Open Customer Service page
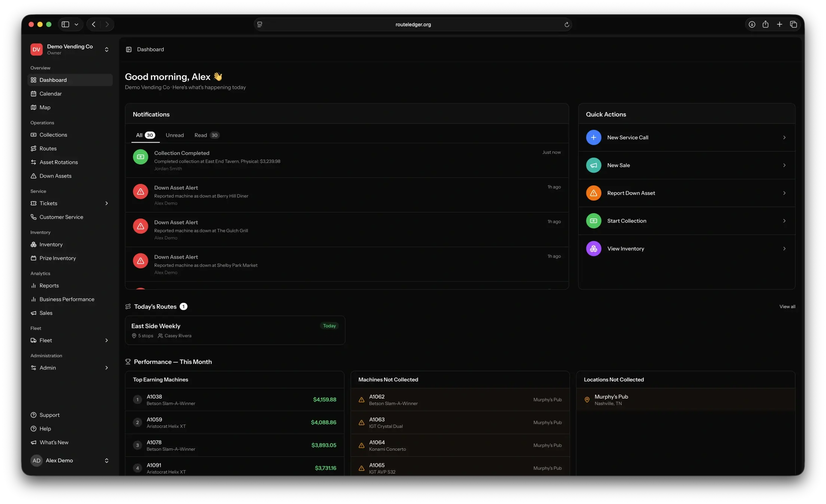 pos(70,217)
